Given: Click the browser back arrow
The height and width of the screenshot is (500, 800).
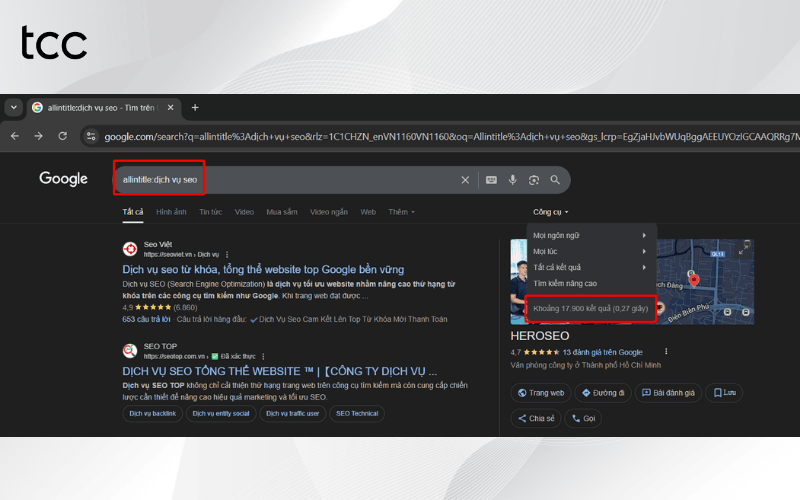Looking at the screenshot, I should coord(15,136).
